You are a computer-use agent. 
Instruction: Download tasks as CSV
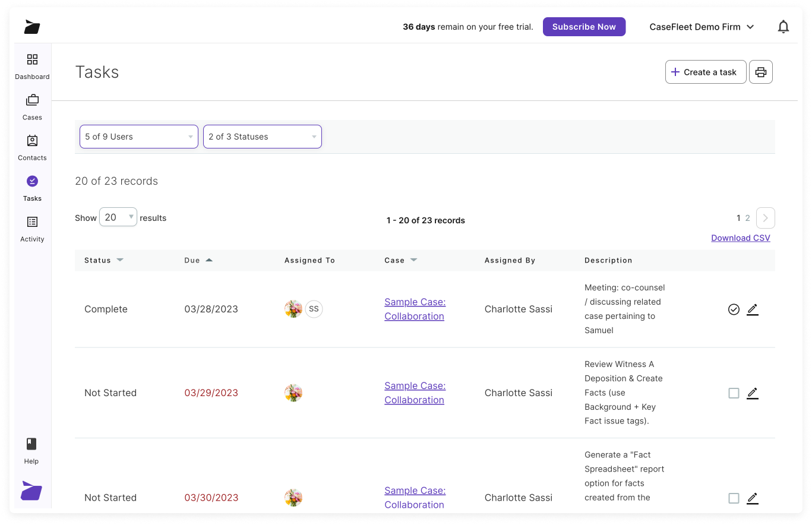[740, 238]
